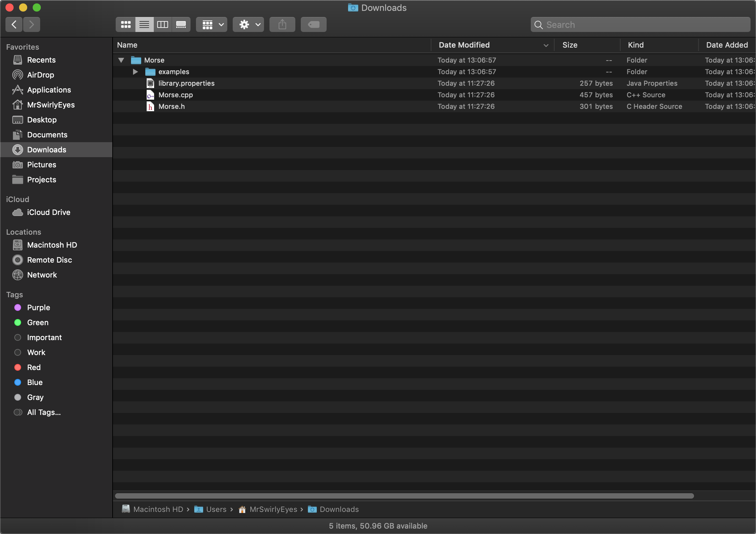
Task: Go to Users in the path bar
Action: 216,509
